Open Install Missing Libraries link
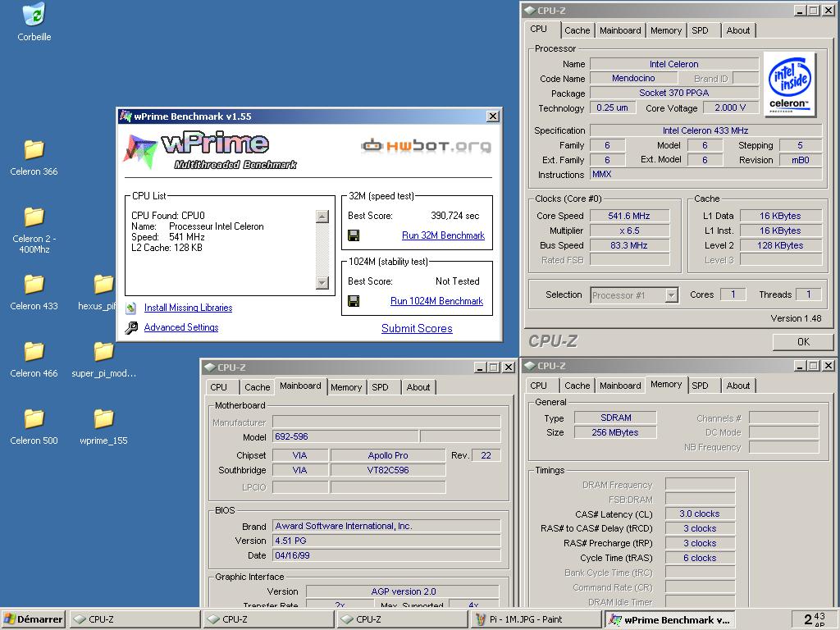Viewport: 840px width, 630px height. [188, 308]
